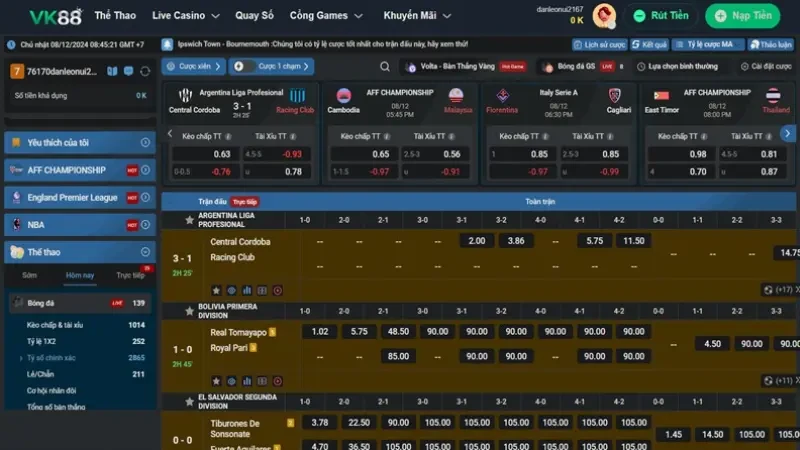This screenshot has height=450, width=800.
Task: Click the Nạp Tiền deposit button
Action: pyautogui.click(x=742, y=16)
